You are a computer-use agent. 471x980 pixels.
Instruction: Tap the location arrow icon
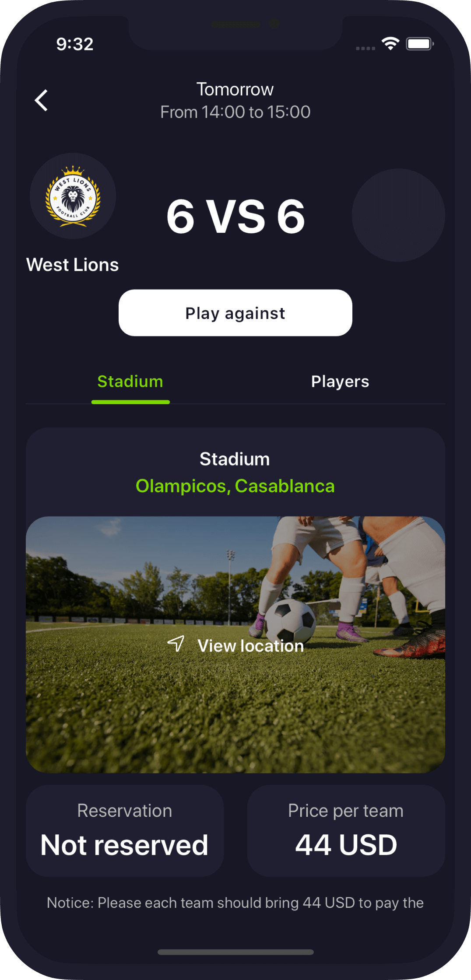coord(176,644)
